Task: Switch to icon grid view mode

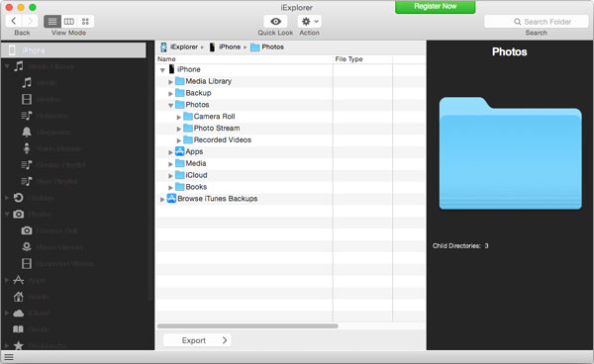Action: [x=85, y=22]
